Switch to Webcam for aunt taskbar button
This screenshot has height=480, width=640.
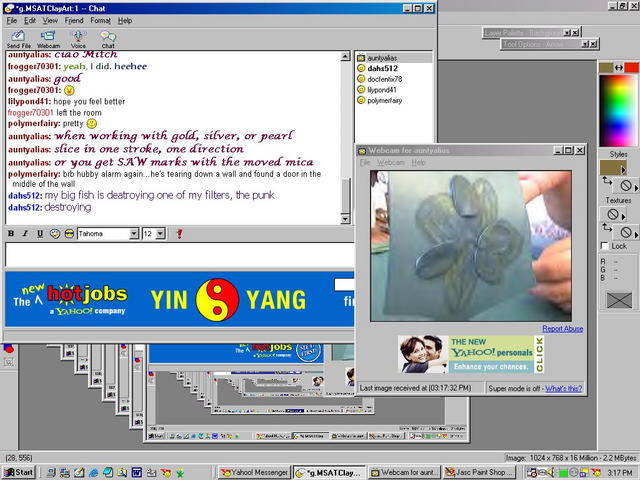[404, 472]
